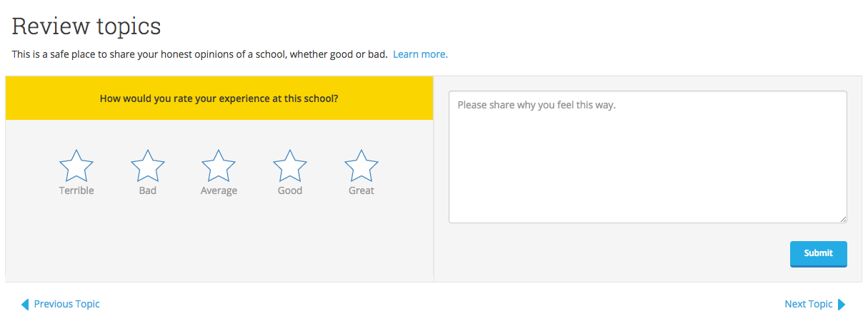Click the 'Good' rating label text
Image resolution: width=868 pixels, height=321 pixels.
290,190
